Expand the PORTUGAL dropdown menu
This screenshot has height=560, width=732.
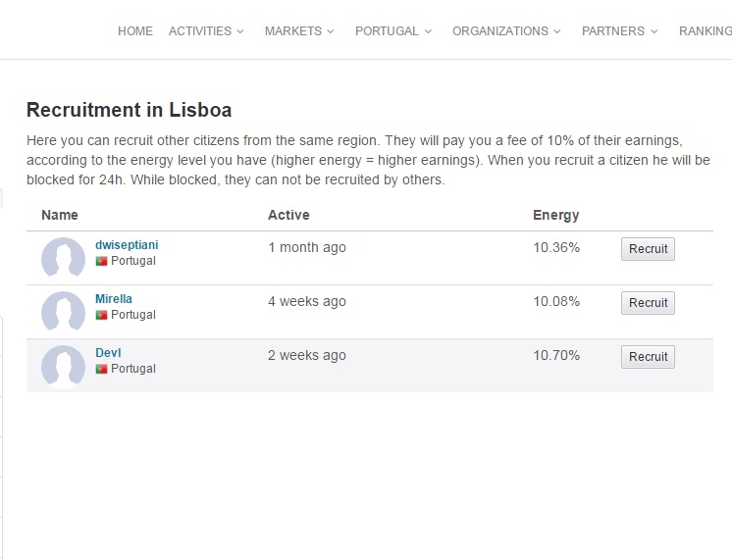tap(393, 31)
